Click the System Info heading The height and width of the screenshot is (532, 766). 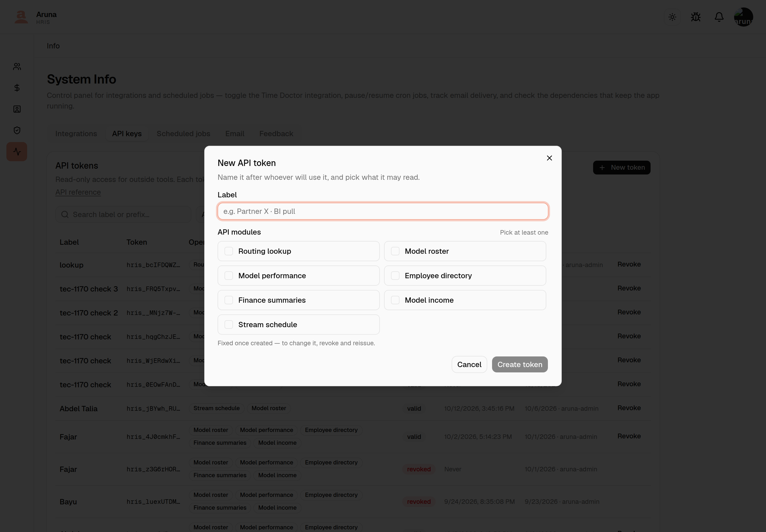81,79
